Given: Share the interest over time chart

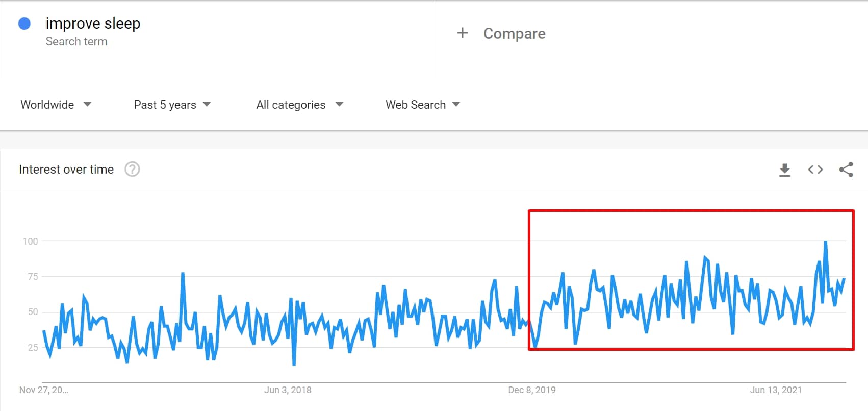Looking at the screenshot, I should 846,170.
